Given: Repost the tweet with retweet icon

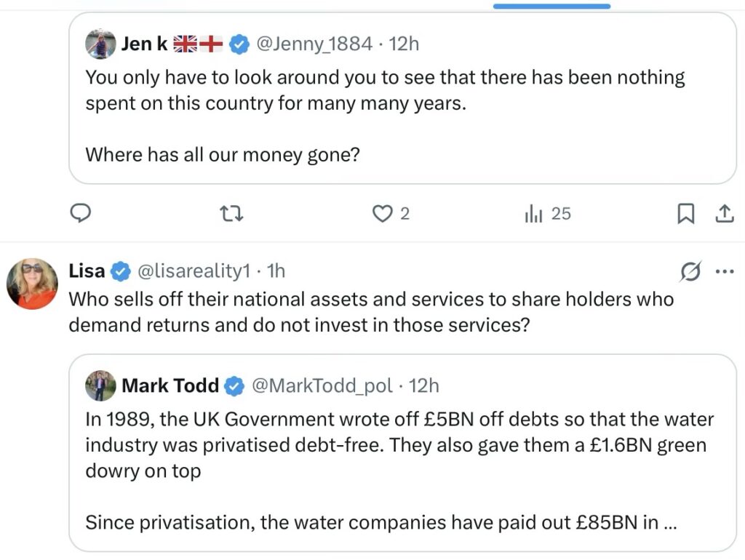Looking at the screenshot, I should (x=231, y=213).
